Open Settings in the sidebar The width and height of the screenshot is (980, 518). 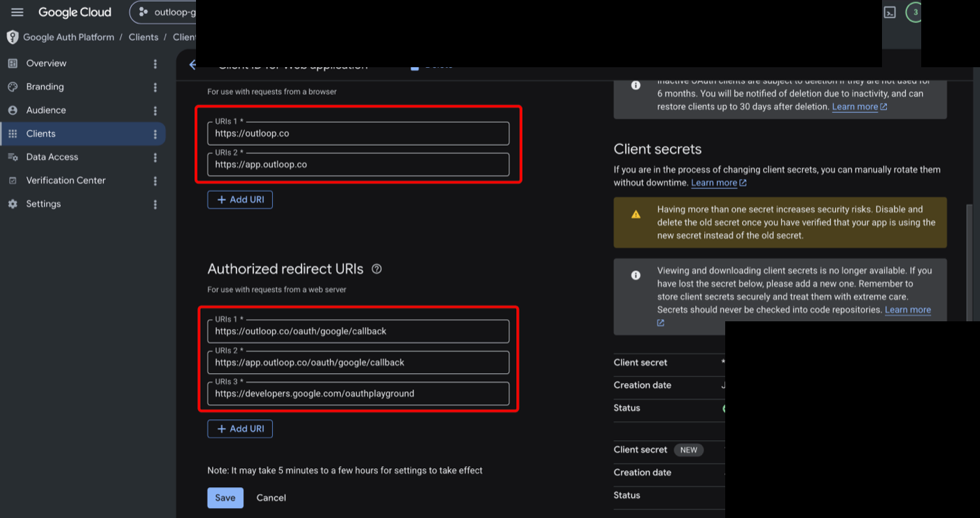click(43, 204)
